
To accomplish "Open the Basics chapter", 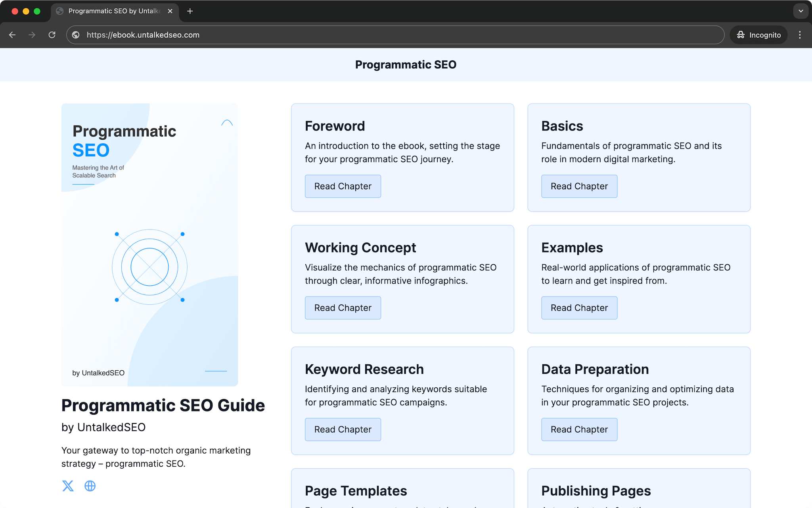I will coord(579,186).
